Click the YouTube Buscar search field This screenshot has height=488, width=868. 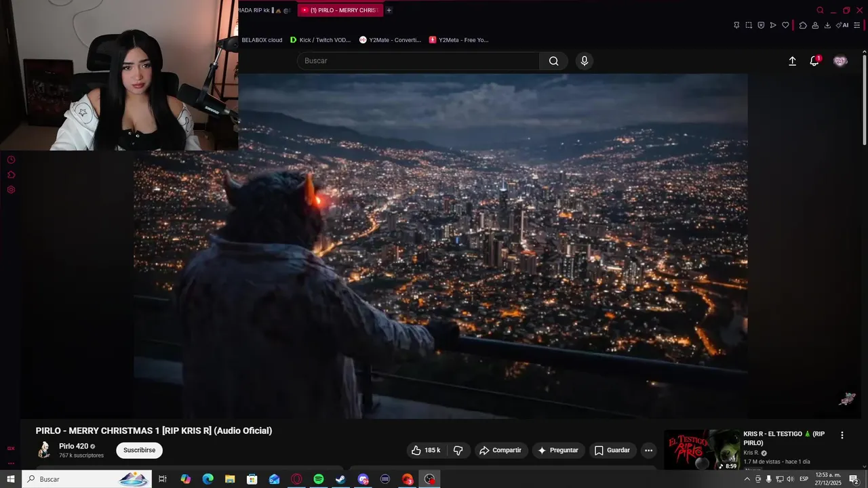418,61
